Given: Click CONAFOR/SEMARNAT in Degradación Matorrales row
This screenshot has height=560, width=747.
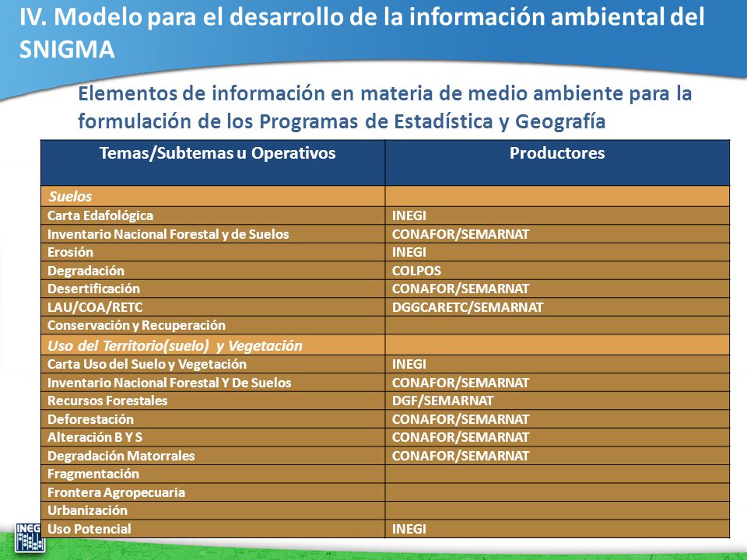Looking at the screenshot, I should 557,456.
